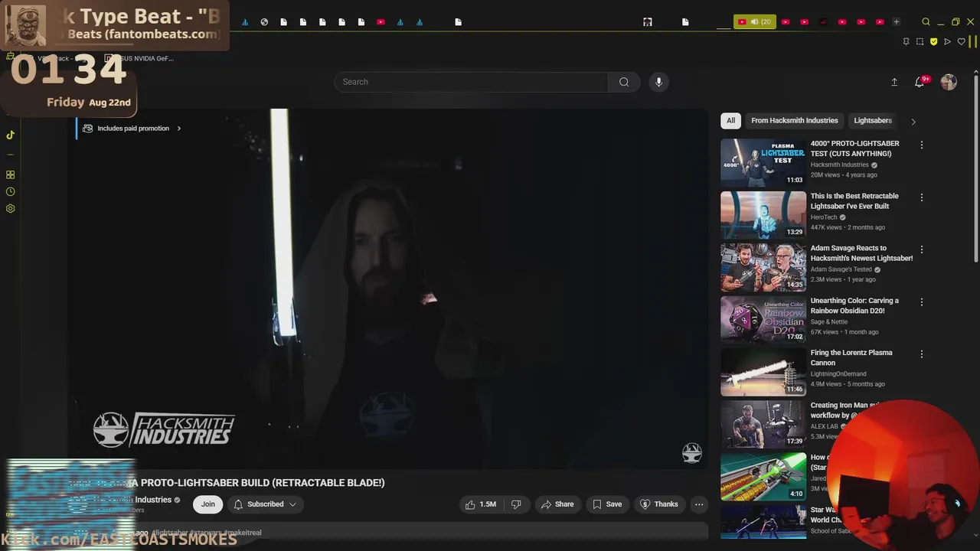
Task: Send Thanks to the creator
Action: tap(658, 504)
